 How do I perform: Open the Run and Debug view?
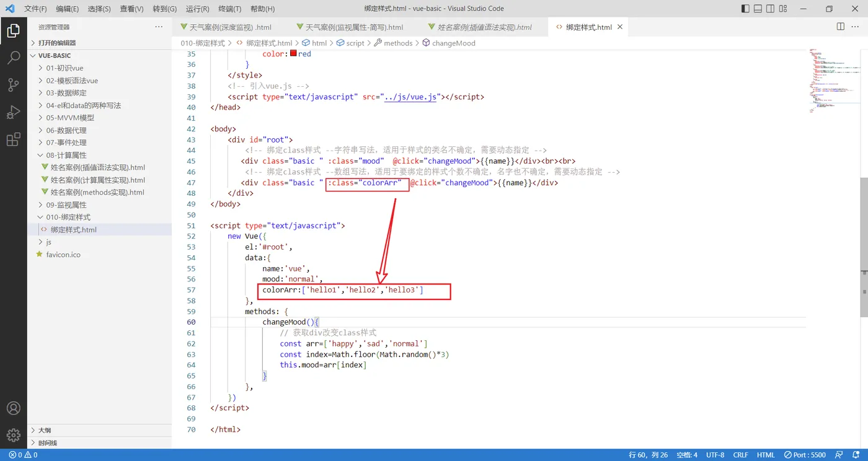(x=13, y=113)
